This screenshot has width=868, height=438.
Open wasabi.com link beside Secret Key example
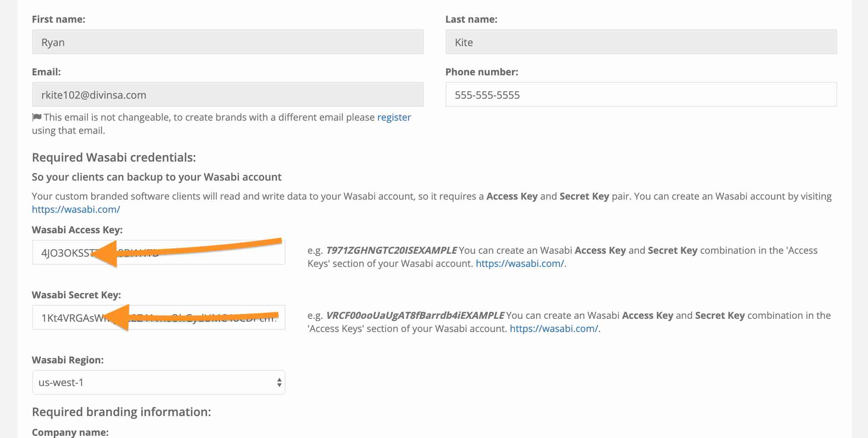tap(554, 329)
